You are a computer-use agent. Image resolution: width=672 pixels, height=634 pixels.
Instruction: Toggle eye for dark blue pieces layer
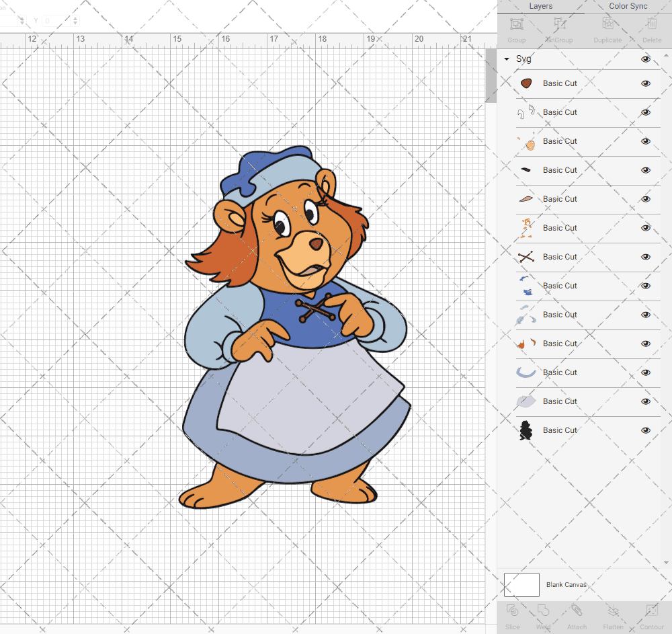[645, 286]
